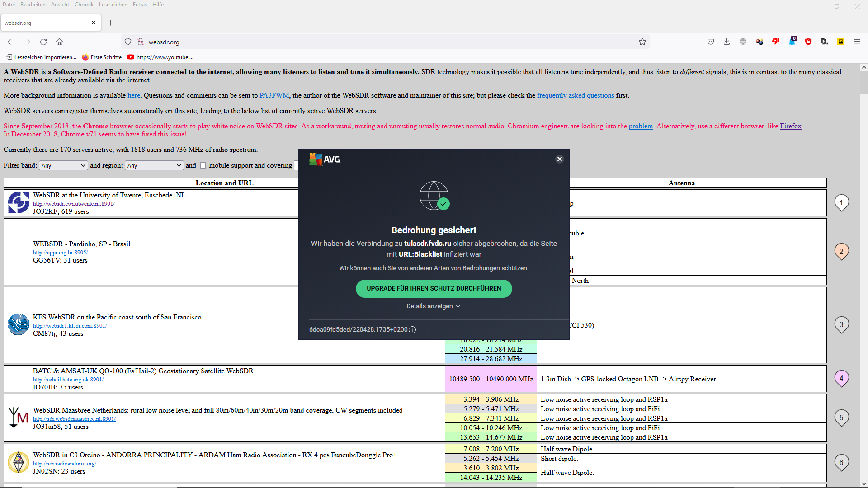Open the eshail.batc.org.uk:8901 link
The height and width of the screenshot is (488, 868).
[x=68, y=380]
